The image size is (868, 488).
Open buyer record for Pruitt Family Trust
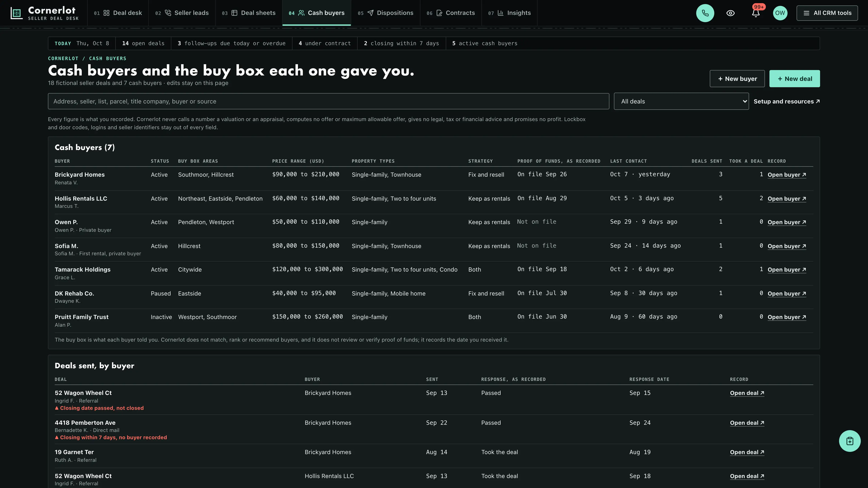pos(787,317)
